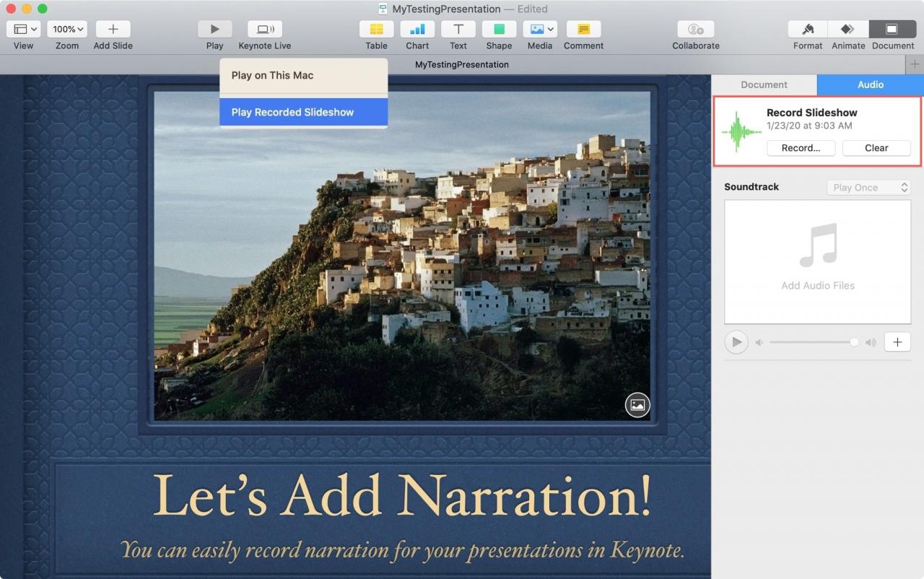The width and height of the screenshot is (924, 579).
Task: Start Keynote Live session
Action: point(265,29)
